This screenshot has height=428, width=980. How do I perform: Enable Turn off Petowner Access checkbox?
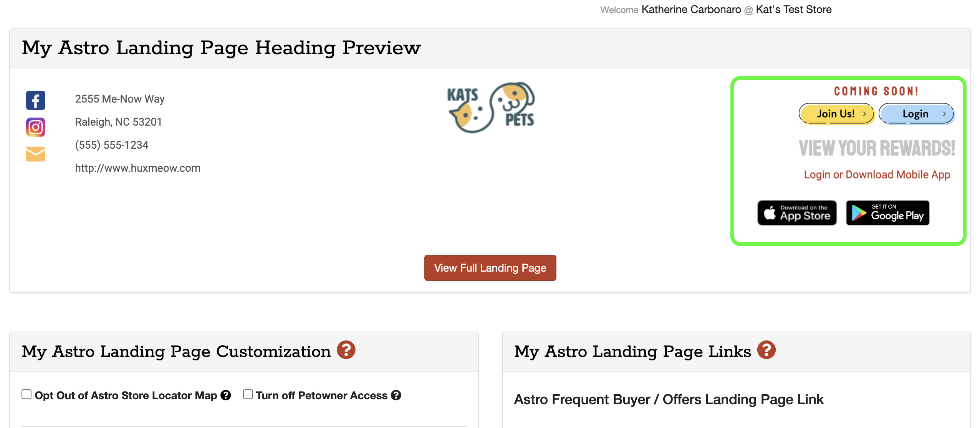[x=248, y=394]
